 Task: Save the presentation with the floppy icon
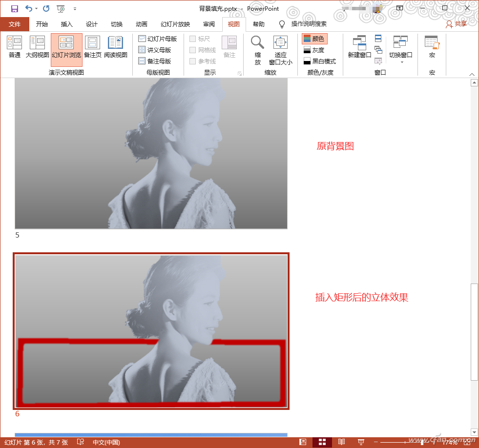[14, 9]
